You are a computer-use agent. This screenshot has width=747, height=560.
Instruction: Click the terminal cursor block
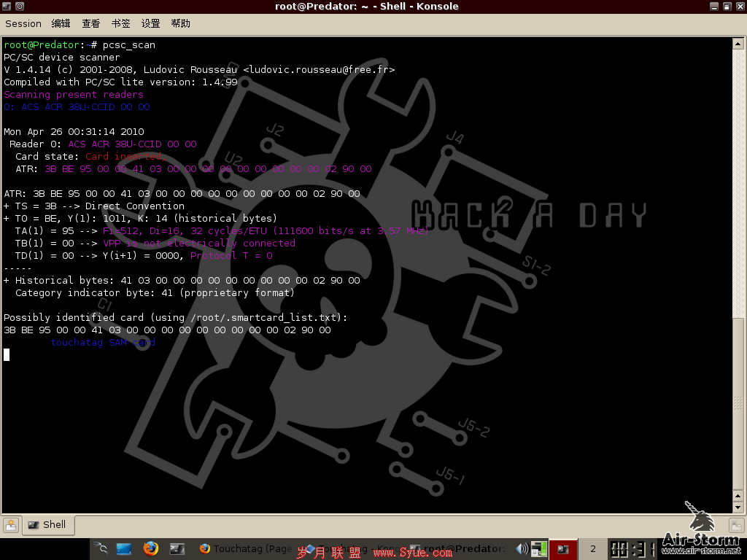7,354
